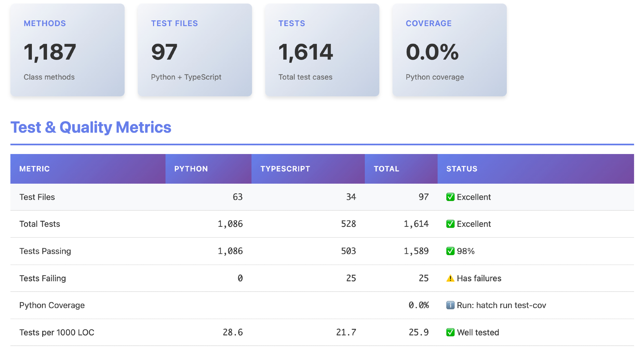
Task: Click blue info icon in Python Coverage row
Action: [450, 305]
